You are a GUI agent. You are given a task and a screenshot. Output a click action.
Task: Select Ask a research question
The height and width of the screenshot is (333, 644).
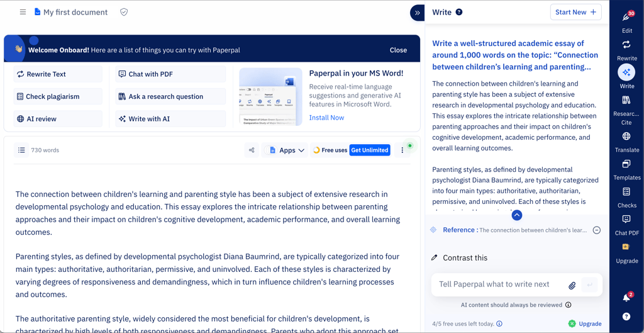point(170,96)
